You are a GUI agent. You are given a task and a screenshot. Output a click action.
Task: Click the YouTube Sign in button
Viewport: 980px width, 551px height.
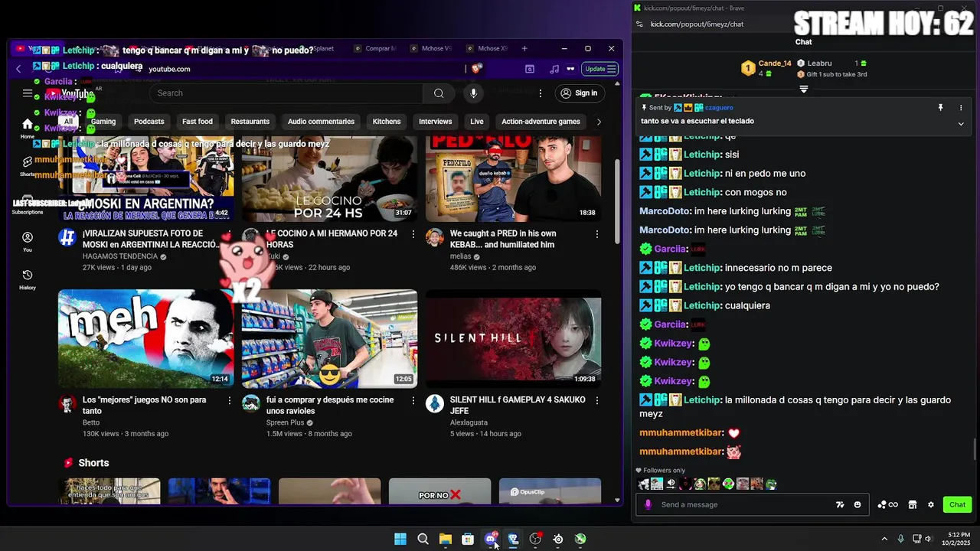(x=579, y=93)
